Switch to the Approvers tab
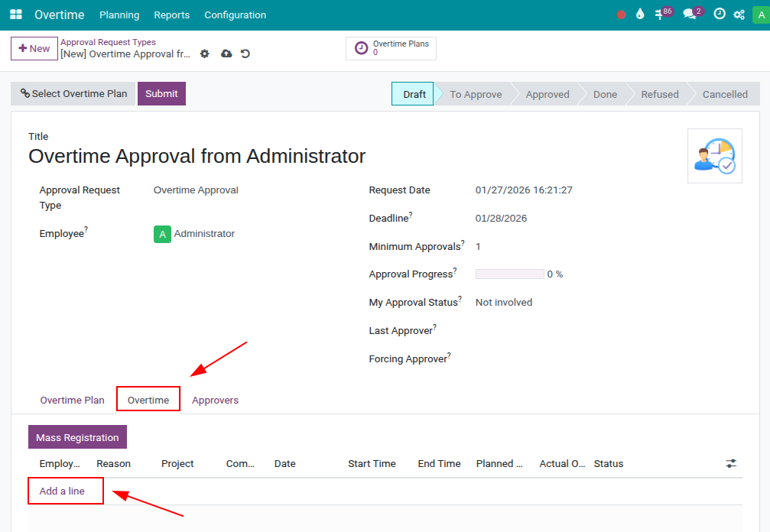 [215, 399]
